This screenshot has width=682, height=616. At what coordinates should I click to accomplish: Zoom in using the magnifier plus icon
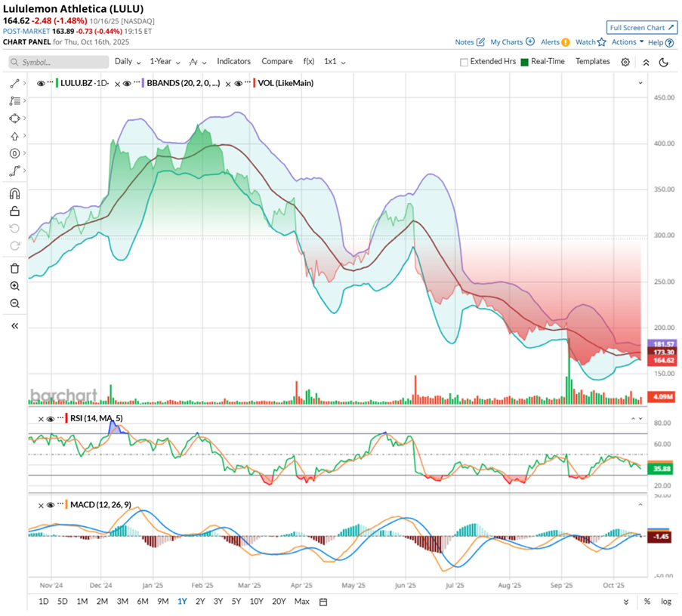pos(14,286)
